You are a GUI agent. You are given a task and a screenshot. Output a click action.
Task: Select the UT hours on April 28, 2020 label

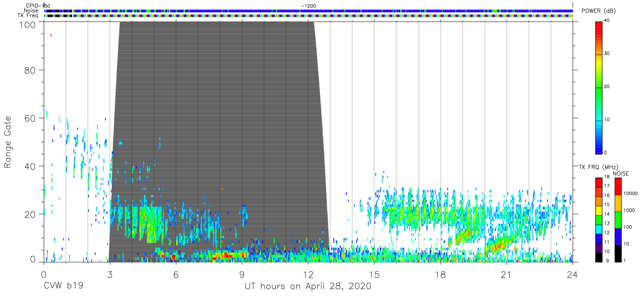(308, 287)
